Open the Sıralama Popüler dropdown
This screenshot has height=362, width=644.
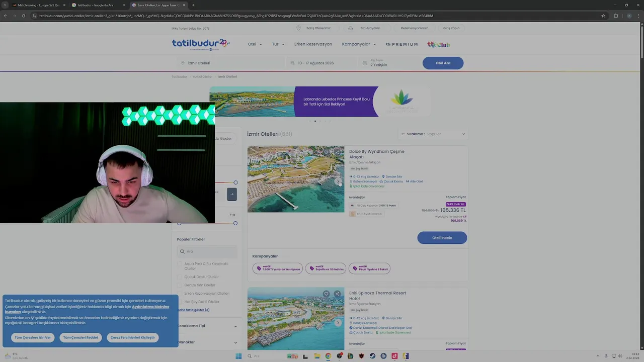(x=433, y=134)
